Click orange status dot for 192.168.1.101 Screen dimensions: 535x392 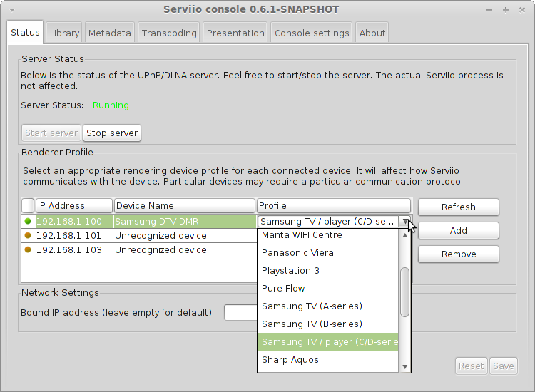click(28, 236)
